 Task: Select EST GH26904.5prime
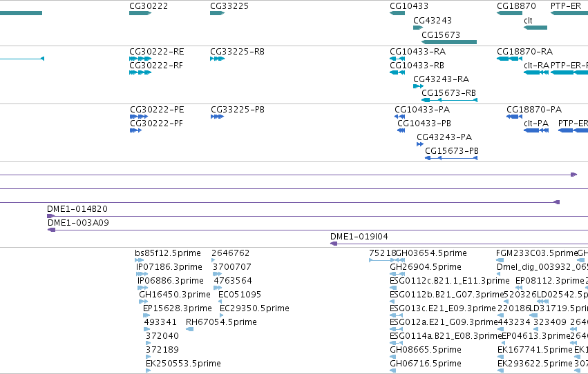click(397, 274)
